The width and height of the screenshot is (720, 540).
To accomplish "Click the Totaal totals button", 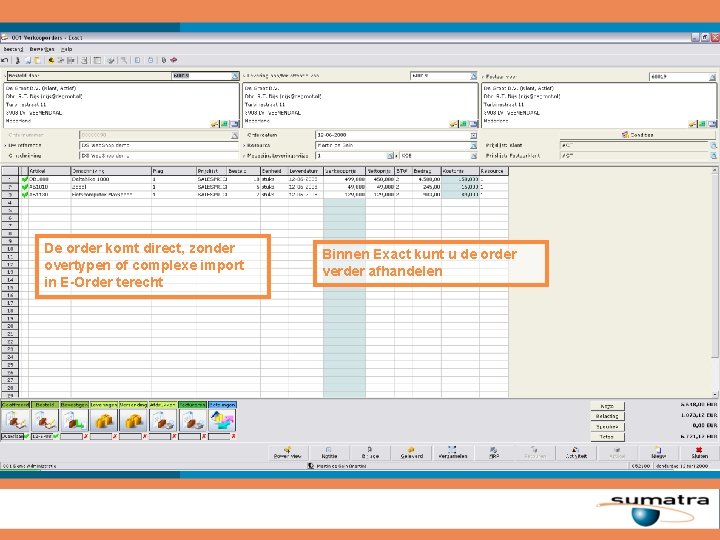I will 607,437.
